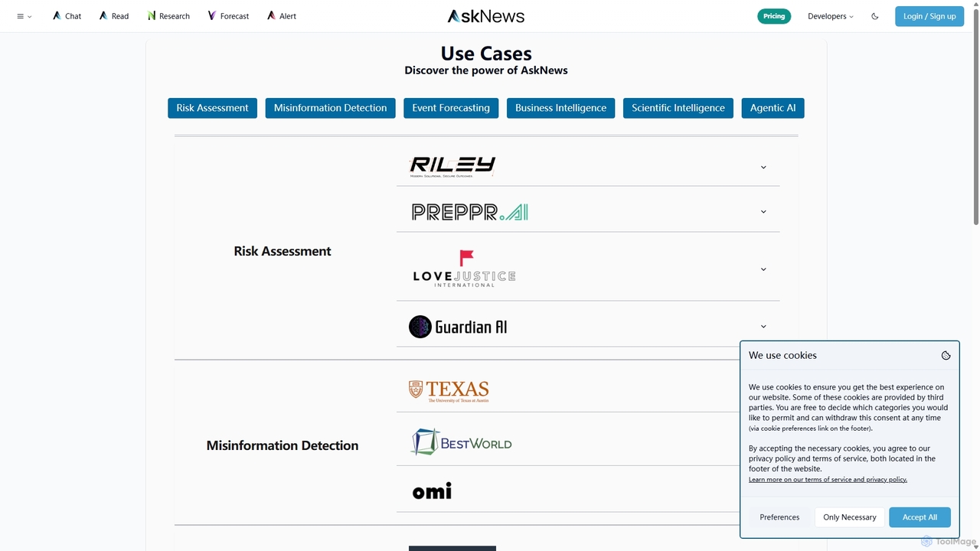Click the Chat logo icon
This screenshot has height=551, width=980.
pos(57,15)
